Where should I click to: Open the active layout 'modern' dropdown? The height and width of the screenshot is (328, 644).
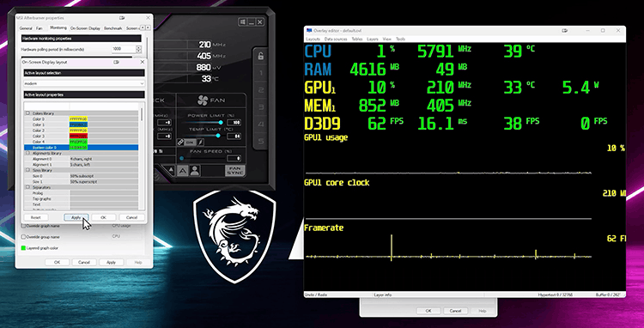(84, 83)
